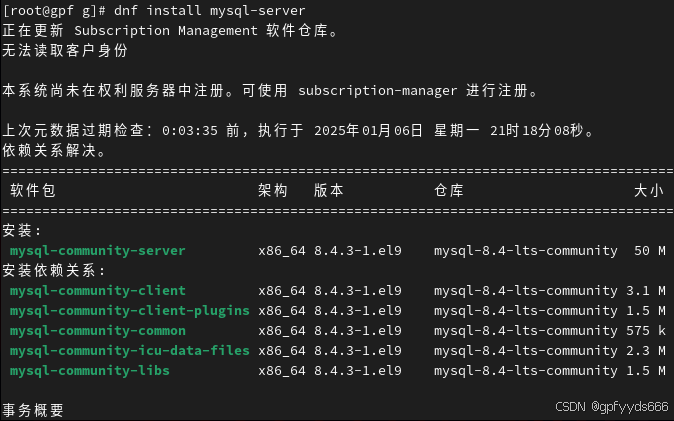Click the 架构 column header
The width and height of the screenshot is (674, 421).
tap(273, 191)
